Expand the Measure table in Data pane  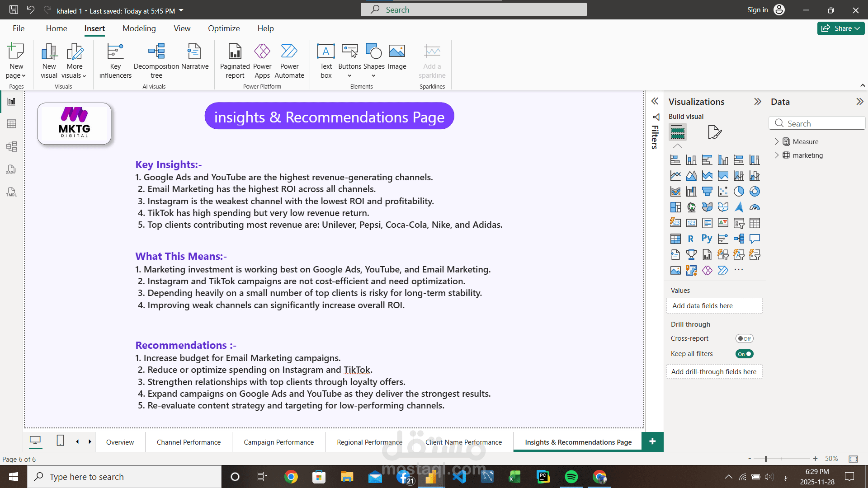point(777,141)
